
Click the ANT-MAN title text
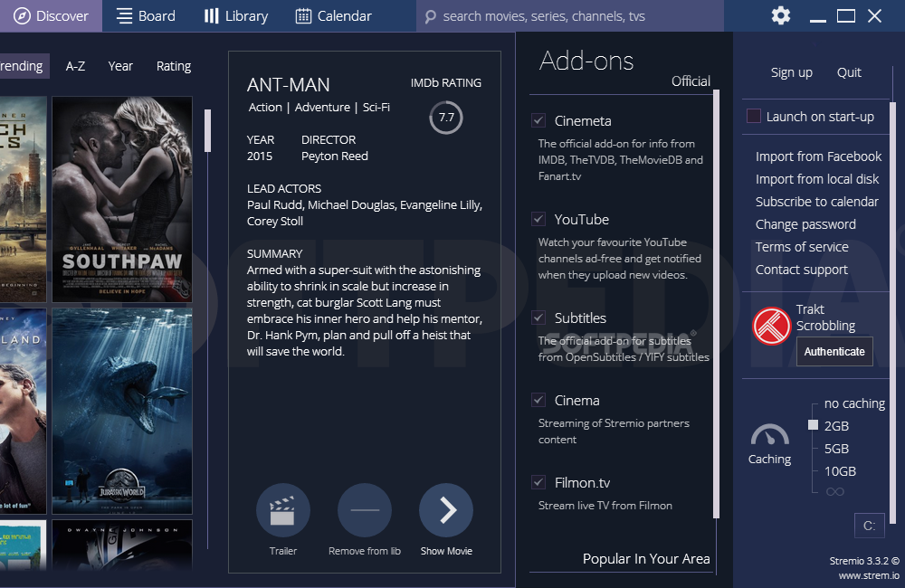click(x=288, y=85)
